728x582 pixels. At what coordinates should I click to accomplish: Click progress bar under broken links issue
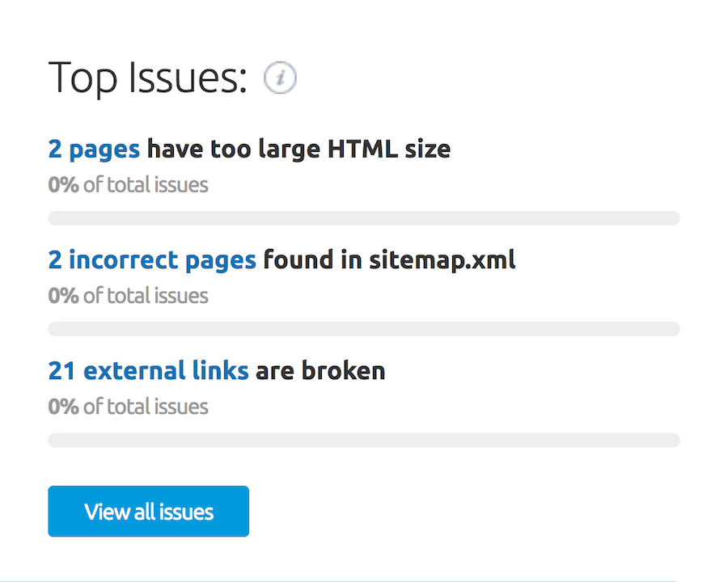coord(364,440)
